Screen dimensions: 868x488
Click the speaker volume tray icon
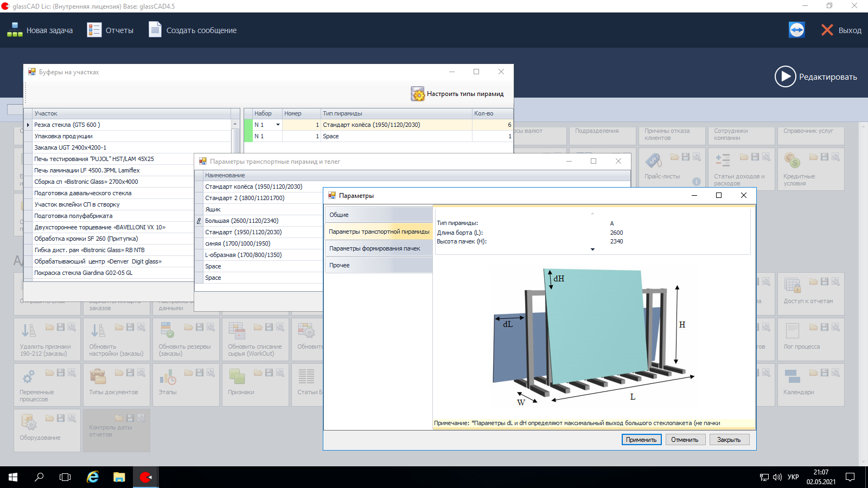point(777,477)
